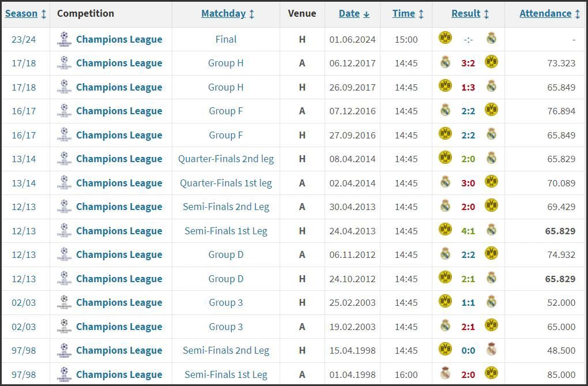Image resolution: width=588 pixels, height=386 pixels.
Task: Open the 97/98 season link in the last row
Action: point(24,374)
